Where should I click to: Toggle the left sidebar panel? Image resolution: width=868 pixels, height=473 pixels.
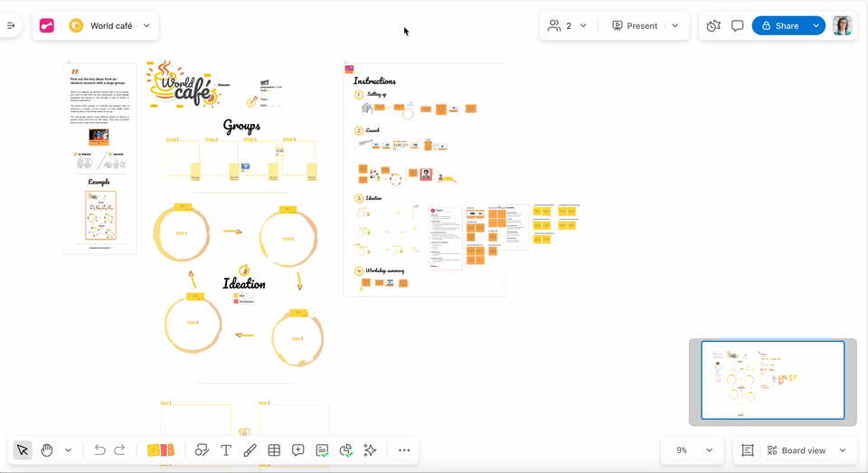pyautogui.click(x=11, y=25)
